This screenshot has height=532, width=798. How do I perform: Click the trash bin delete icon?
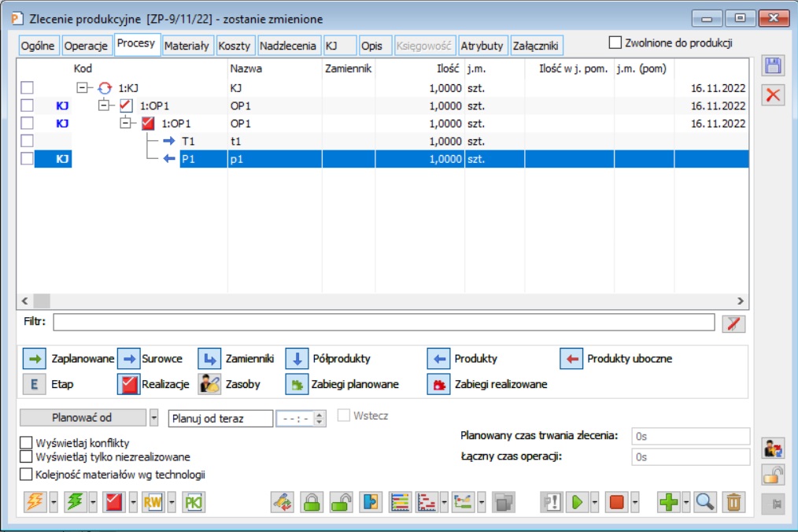733,502
